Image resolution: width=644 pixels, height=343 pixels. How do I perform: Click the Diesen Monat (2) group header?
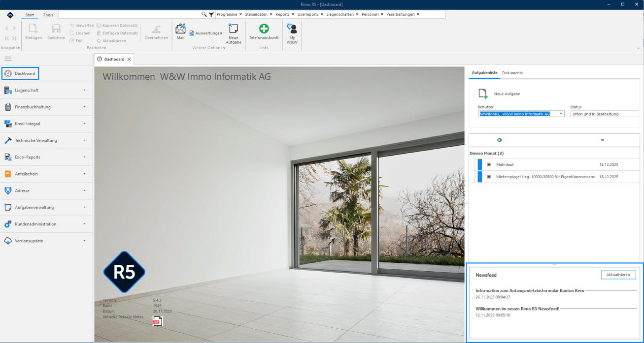486,153
